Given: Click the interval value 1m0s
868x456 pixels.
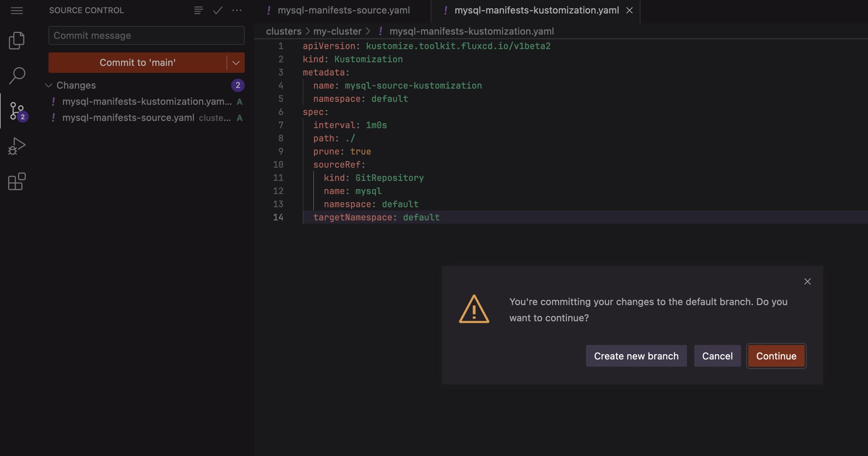Looking at the screenshot, I should (376, 125).
